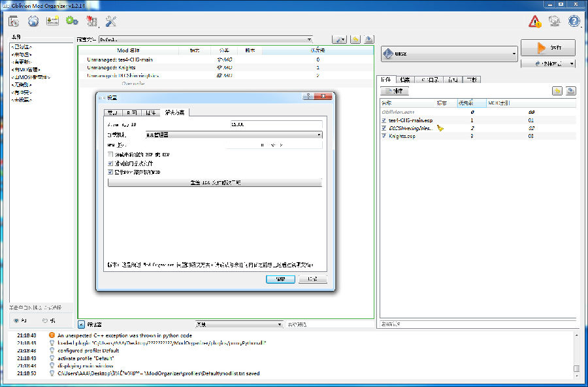Toggle the second checked checkbox in settings dialog
Viewport: 588px width, 387px height.
[x=110, y=163]
